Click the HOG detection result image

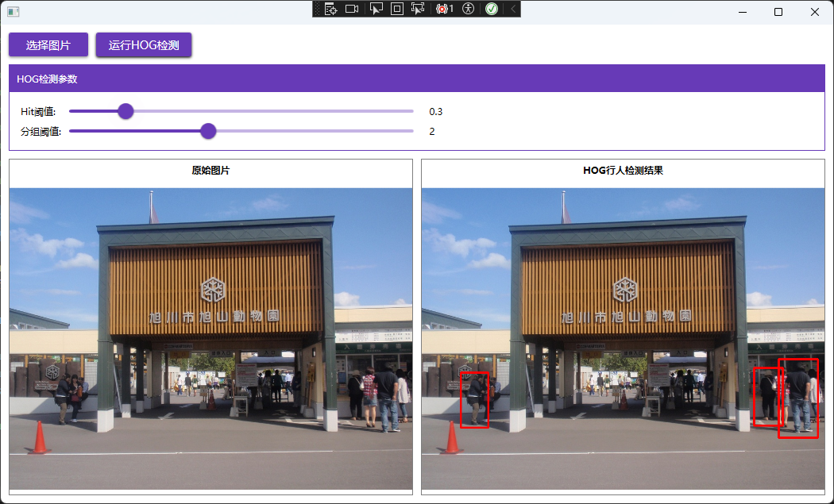(x=623, y=339)
